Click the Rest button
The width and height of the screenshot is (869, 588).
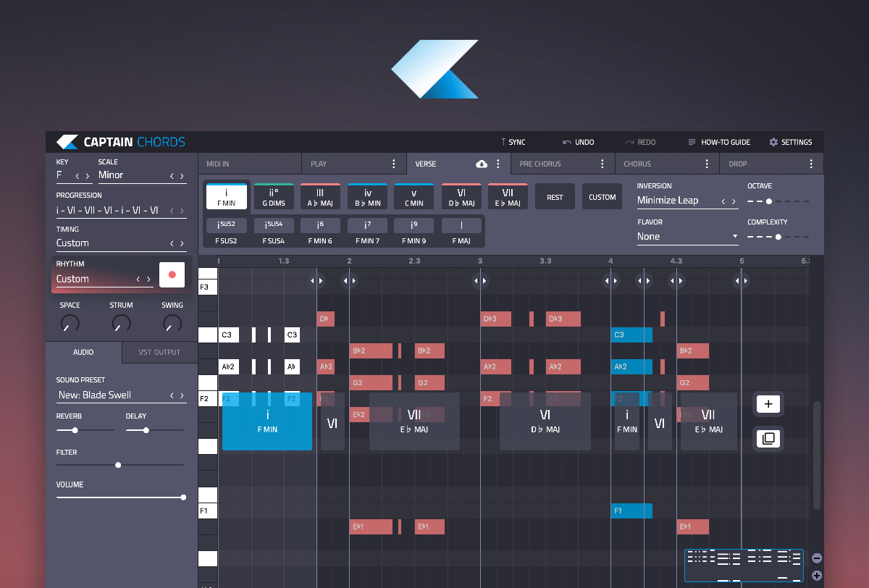point(555,197)
